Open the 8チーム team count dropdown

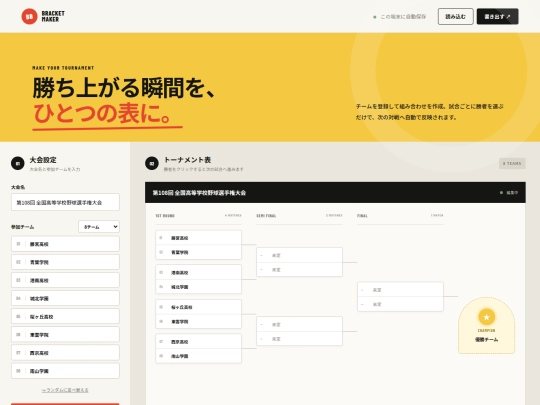coord(99,227)
